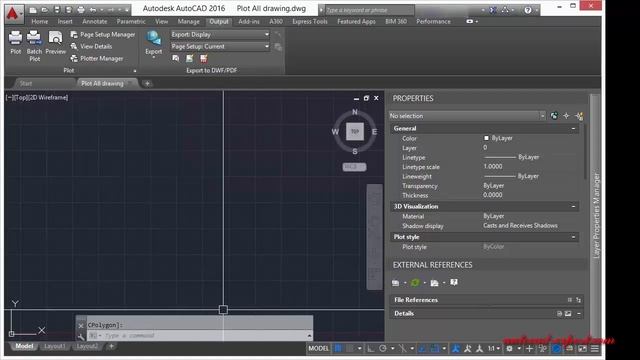
Task: Click the Attach DWG icon in External References
Action: (x=396, y=282)
